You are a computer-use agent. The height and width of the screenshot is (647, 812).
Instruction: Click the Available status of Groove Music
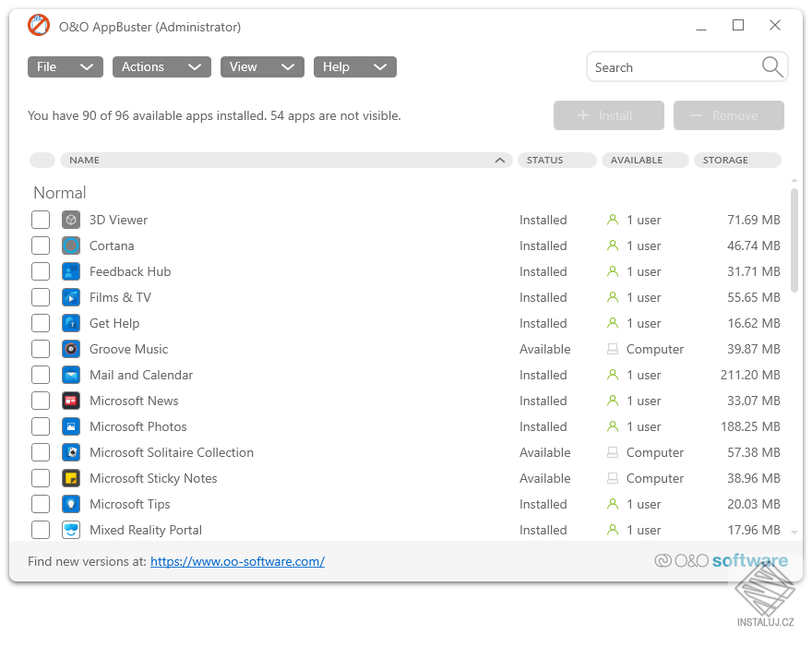pos(544,349)
